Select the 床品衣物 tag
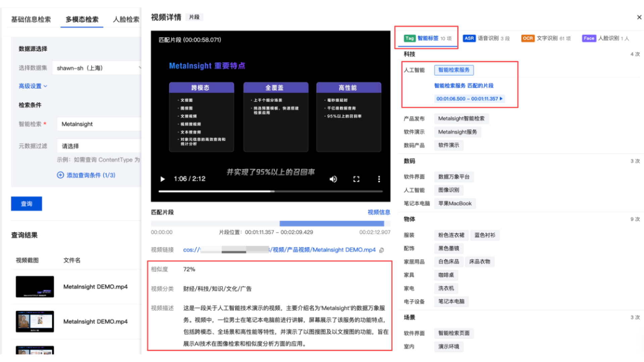This screenshot has width=644, height=362. tap(480, 262)
